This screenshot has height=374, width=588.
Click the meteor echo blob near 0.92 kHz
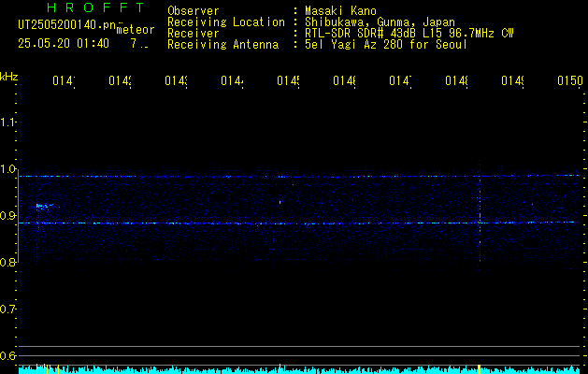pos(47,206)
